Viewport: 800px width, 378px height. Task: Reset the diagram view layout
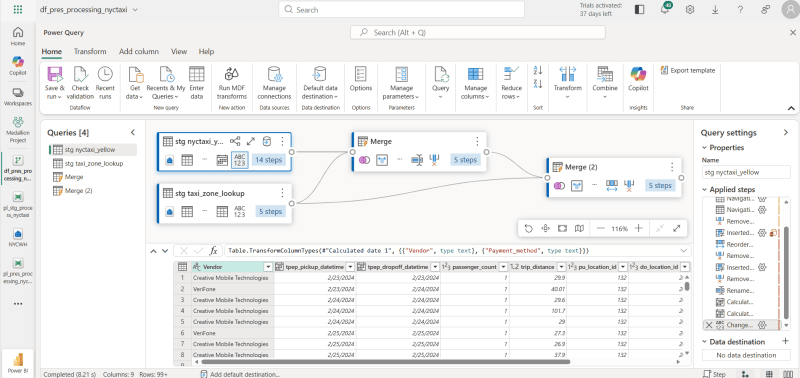pos(529,229)
